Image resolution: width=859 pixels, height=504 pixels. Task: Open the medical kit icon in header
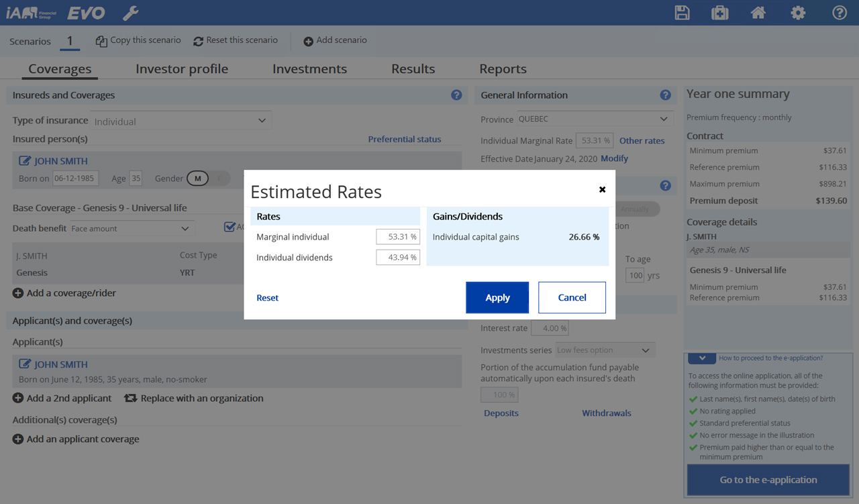pyautogui.click(x=719, y=13)
